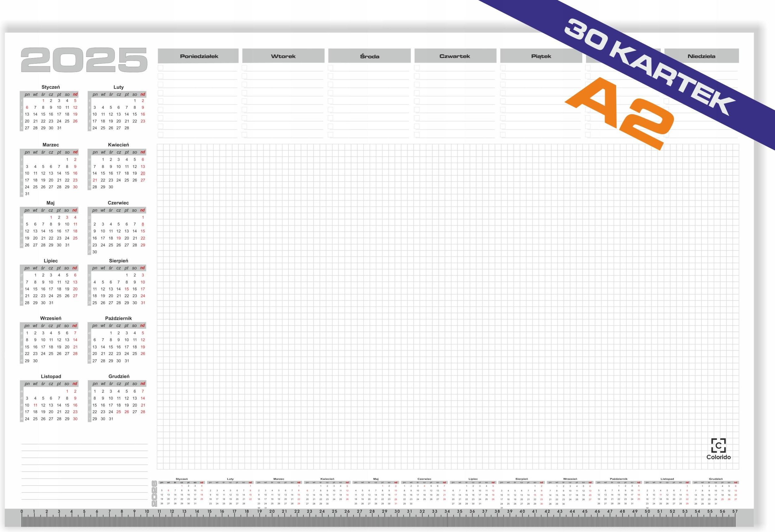
Task: Click 11 in Listopad 2025 calendar
Action: [35, 405]
